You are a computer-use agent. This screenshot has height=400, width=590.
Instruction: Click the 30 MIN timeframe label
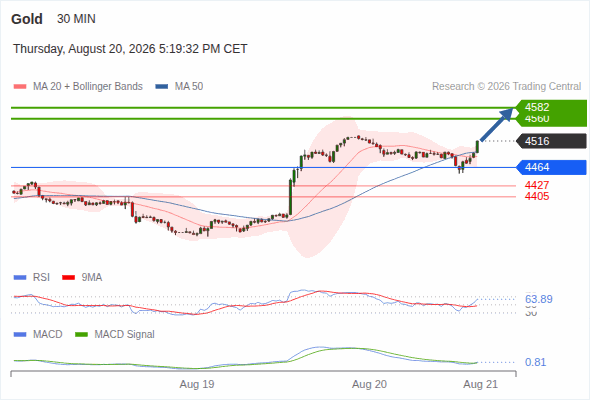click(76, 19)
